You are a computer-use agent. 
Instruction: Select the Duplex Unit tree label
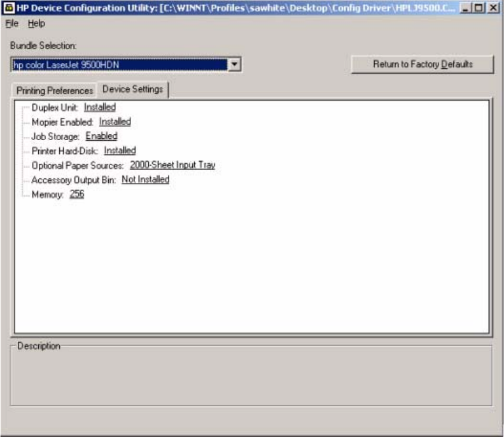55,108
